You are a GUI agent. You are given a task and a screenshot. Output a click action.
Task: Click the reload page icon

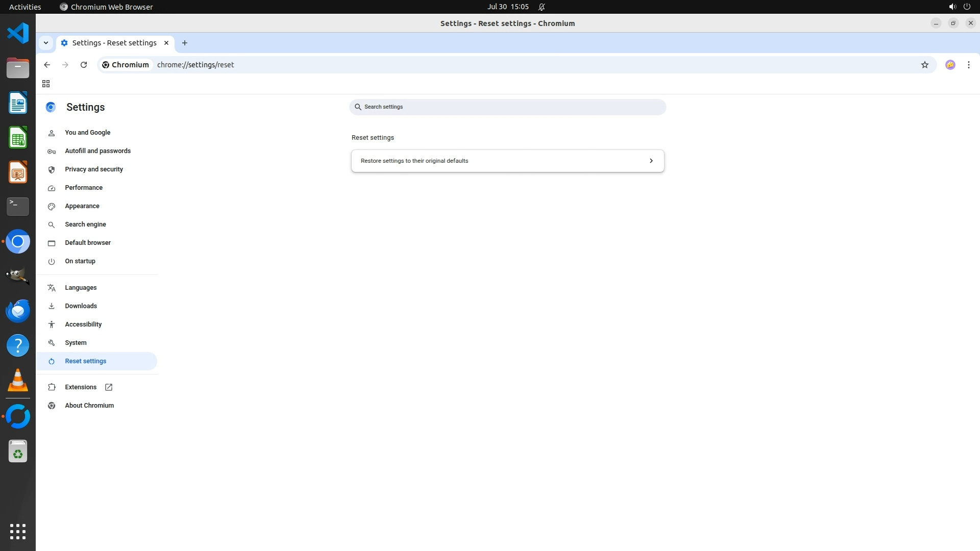tap(84, 65)
